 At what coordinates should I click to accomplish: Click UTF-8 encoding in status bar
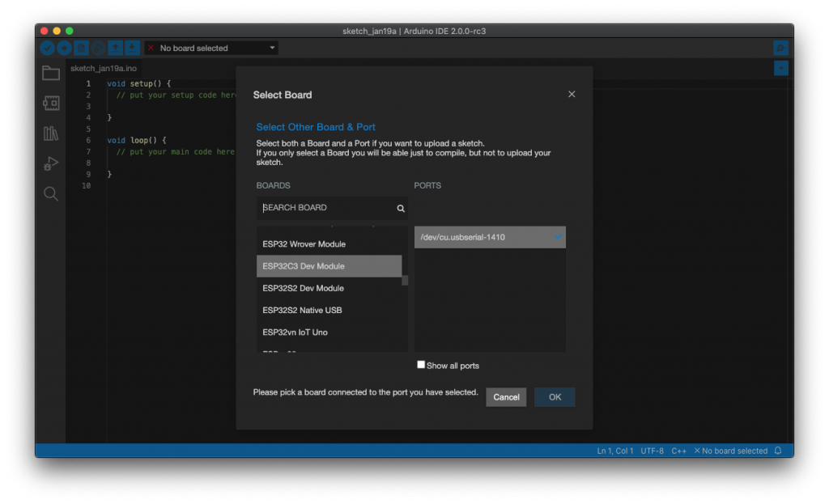tap(652, 451)
